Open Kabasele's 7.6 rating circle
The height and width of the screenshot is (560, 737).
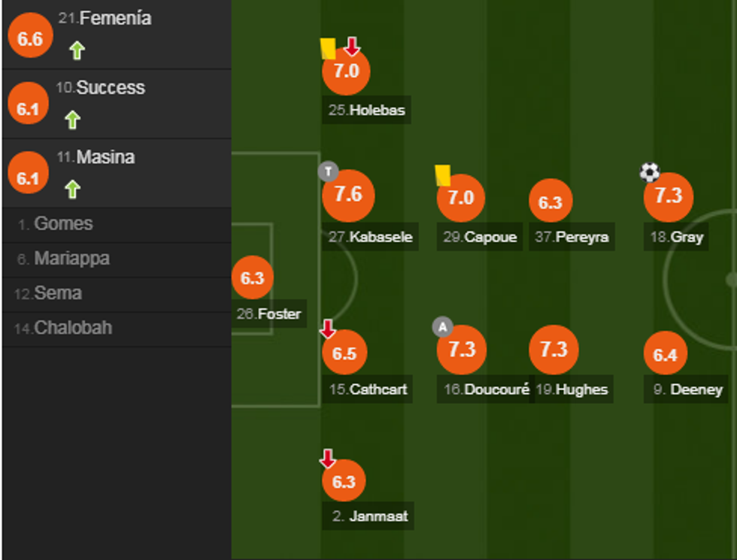[x=348, y=195]
